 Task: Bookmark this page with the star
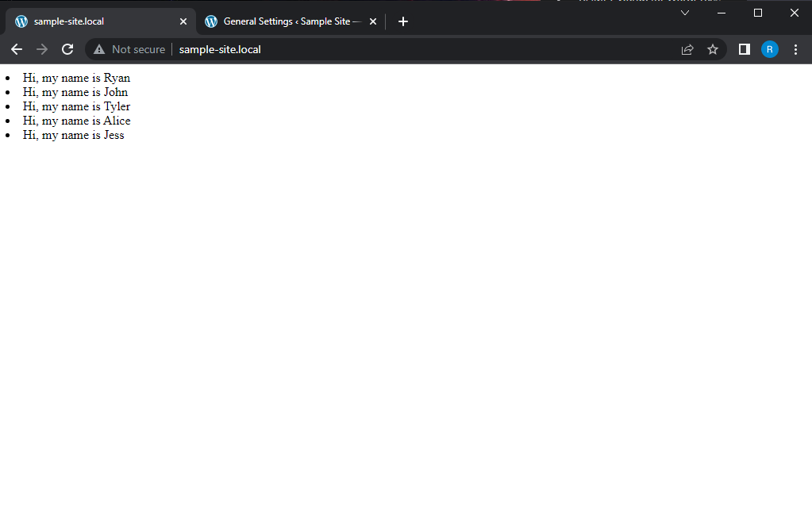(x=713, y=50)
